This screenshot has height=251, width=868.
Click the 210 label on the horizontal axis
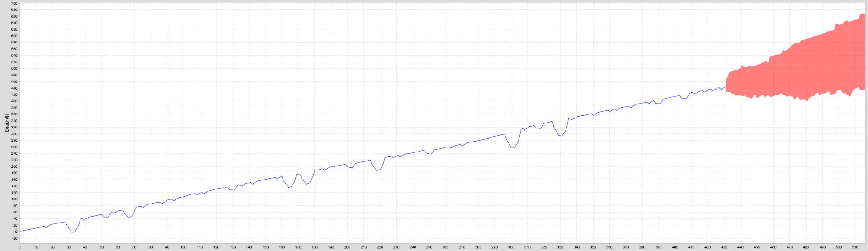[363, 247]
